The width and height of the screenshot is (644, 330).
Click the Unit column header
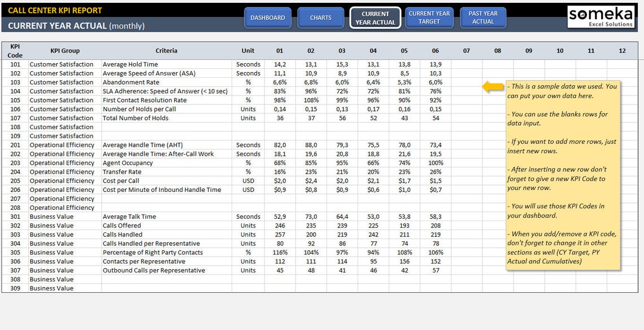(247, 50)
